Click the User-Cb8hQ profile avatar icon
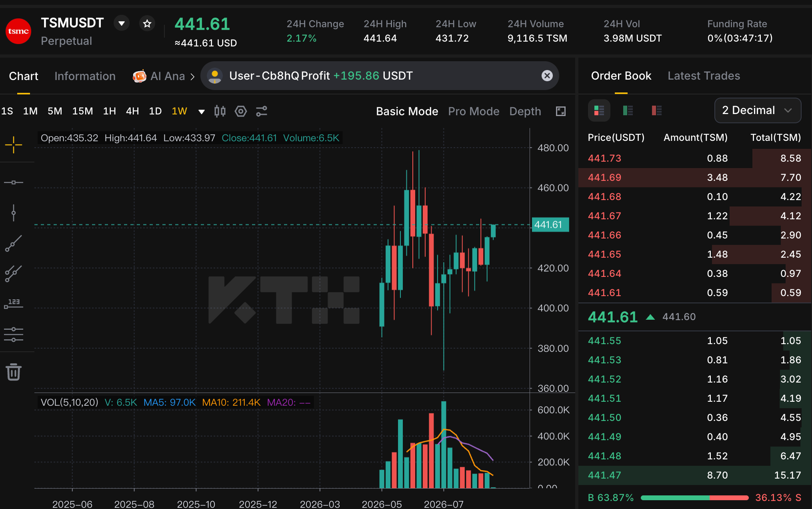 (x=215, y=76)
